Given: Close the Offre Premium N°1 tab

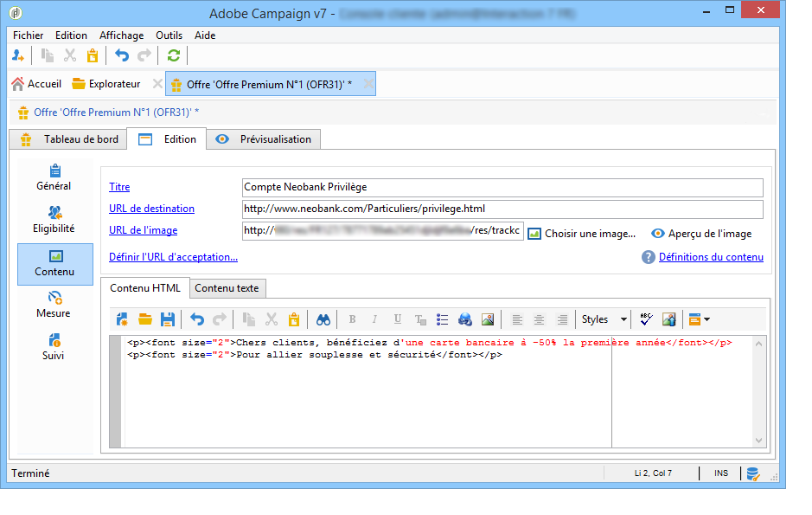Looking at the screenshot, I should (x=368, y=84).
